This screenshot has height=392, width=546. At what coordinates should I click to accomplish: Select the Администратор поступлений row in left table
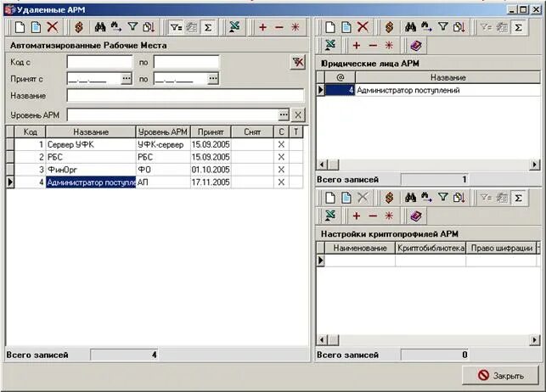[x=155, y=182]
